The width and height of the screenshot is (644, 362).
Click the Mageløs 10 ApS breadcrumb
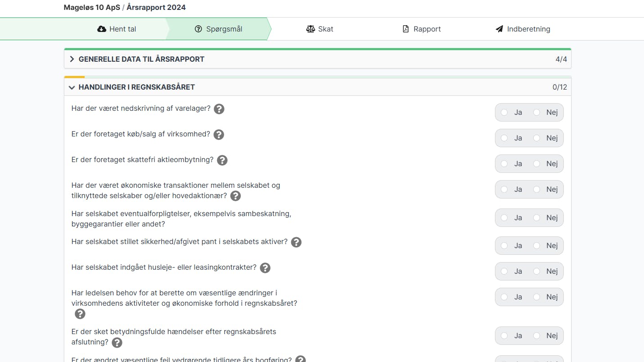(x=92, y=7)
